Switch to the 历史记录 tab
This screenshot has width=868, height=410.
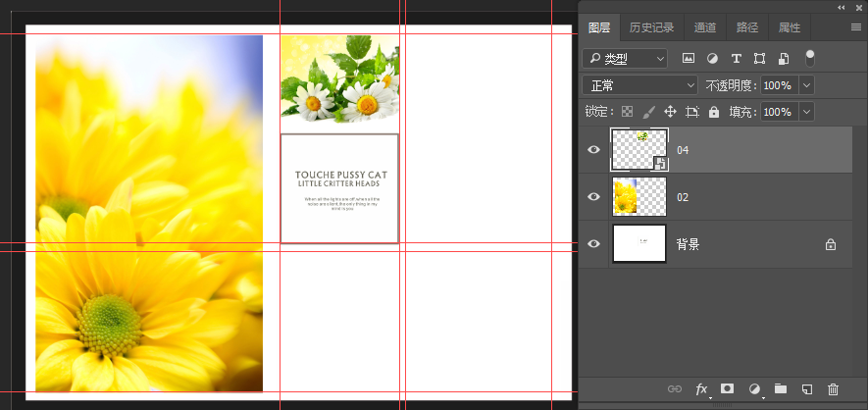[x=651, y=27]
